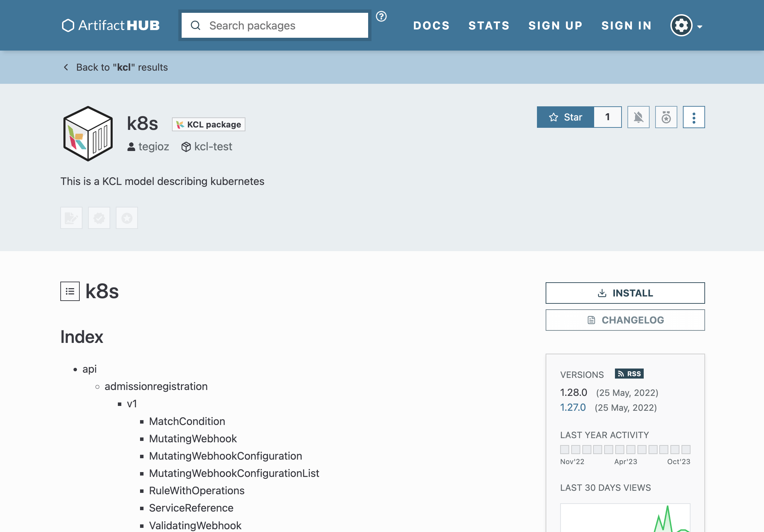Click the KCL package badge
The height and width of the screenshot is (532, 764).
[209, 124]
